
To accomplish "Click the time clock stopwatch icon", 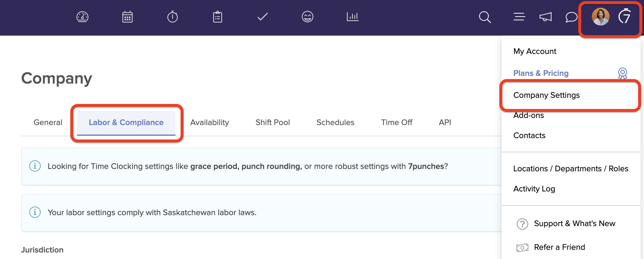I will pyautogui.click(x=173, y=17).
